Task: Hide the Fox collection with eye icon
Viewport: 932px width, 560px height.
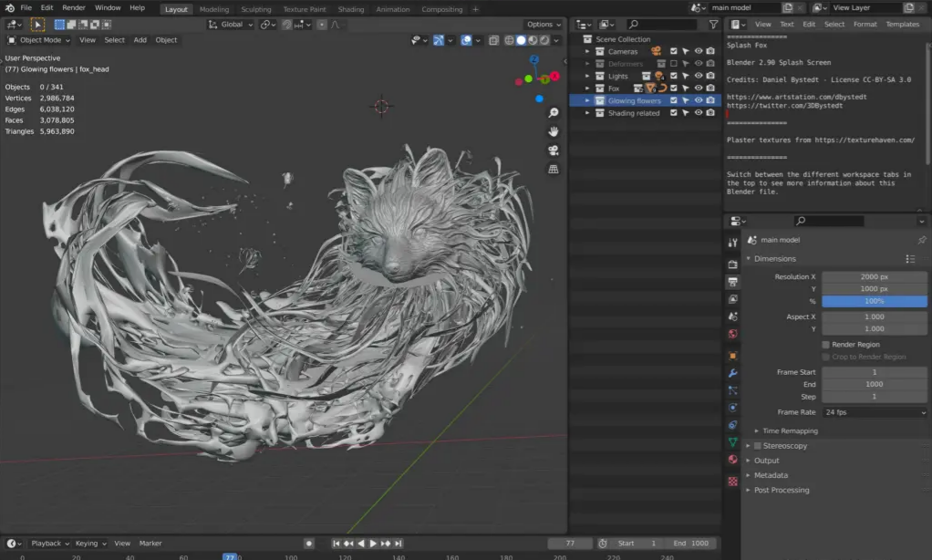Action: click(x=699, y=88)
